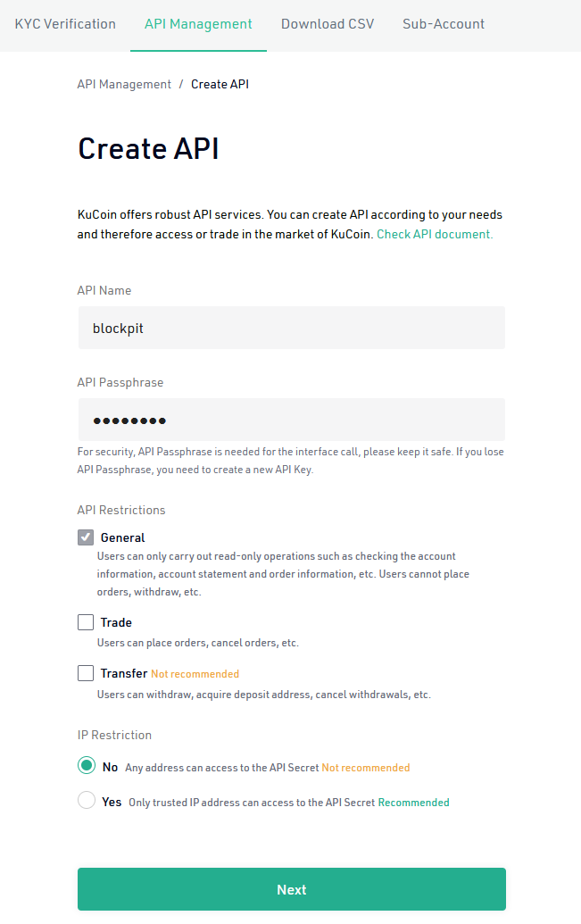Click the API Management breadcrumb link

(124, 84)
